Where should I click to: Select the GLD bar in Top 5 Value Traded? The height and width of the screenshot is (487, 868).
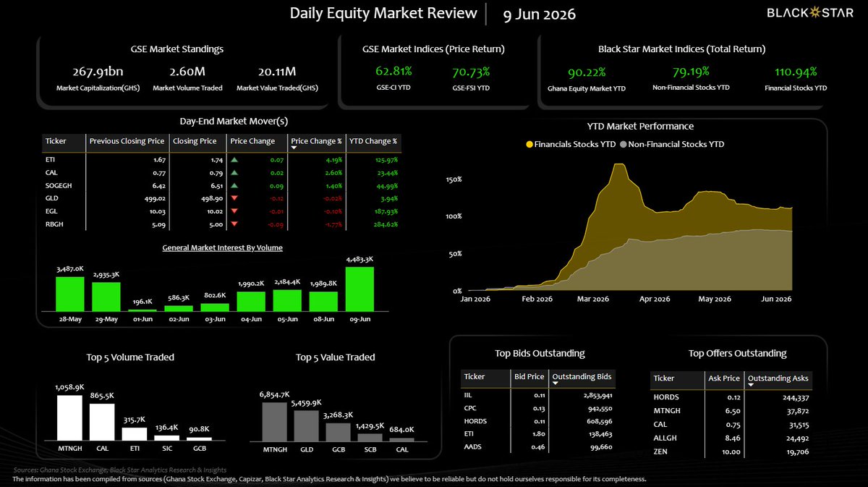(x=307, y=425)
